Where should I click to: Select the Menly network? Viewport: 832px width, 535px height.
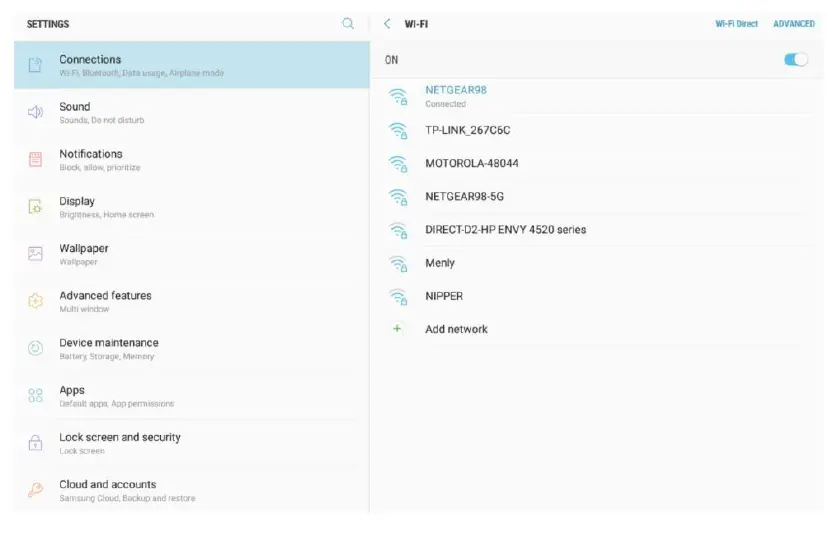[597, 263]
